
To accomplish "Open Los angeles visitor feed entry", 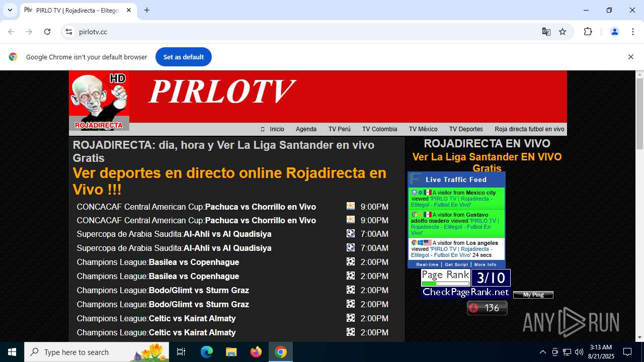I will [x=456, y=249].
